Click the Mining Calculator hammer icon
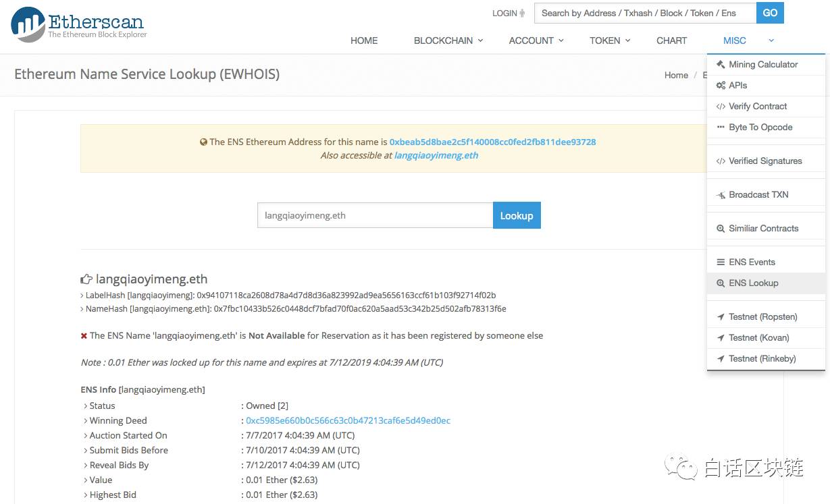The height and width of the screenshot is (504, 830). [x=721, y=65]
